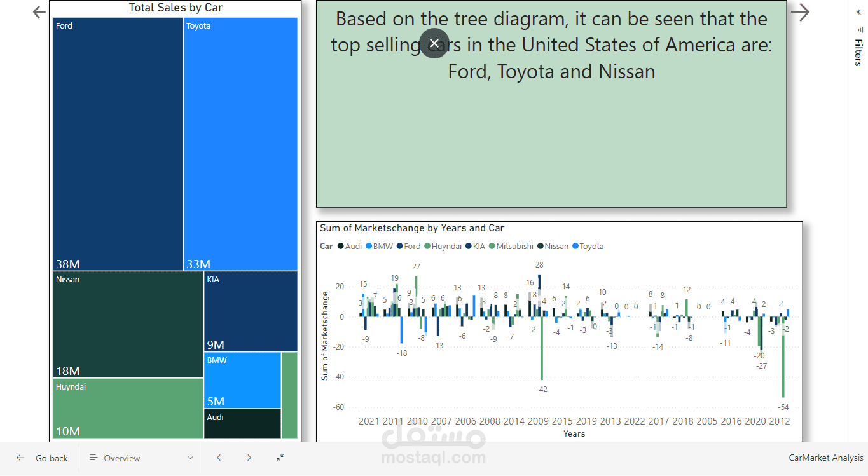Click Ford legend entry

(408, 247)
